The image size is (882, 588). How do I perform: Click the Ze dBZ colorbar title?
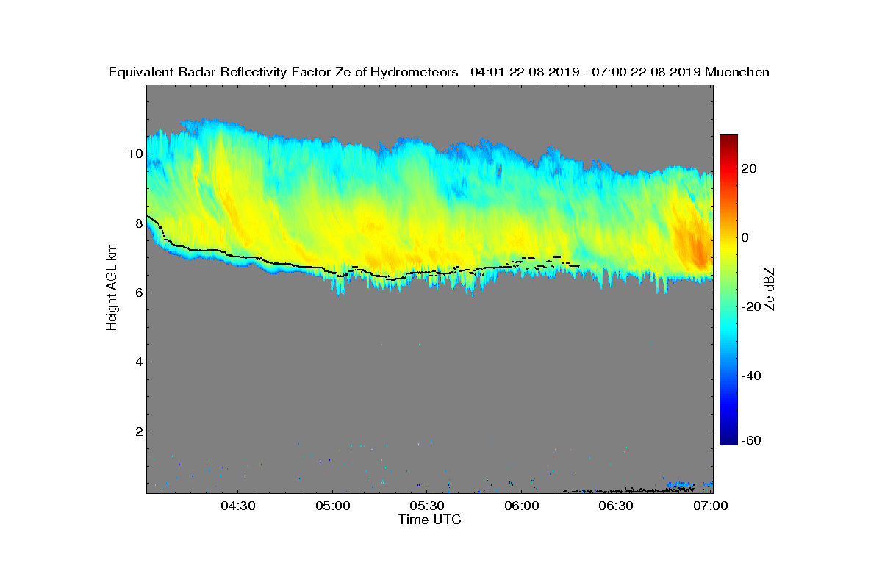770,290
